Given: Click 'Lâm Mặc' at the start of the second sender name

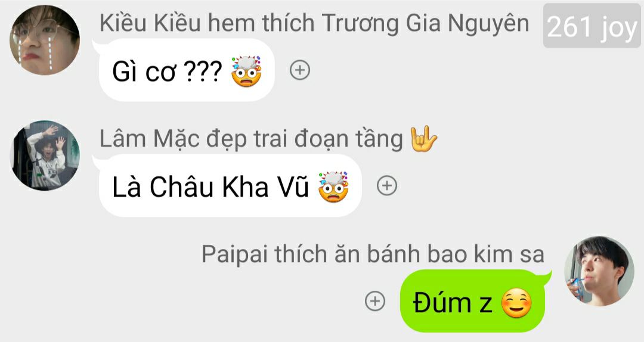Looking at the screenshot, I should (150, 139).
